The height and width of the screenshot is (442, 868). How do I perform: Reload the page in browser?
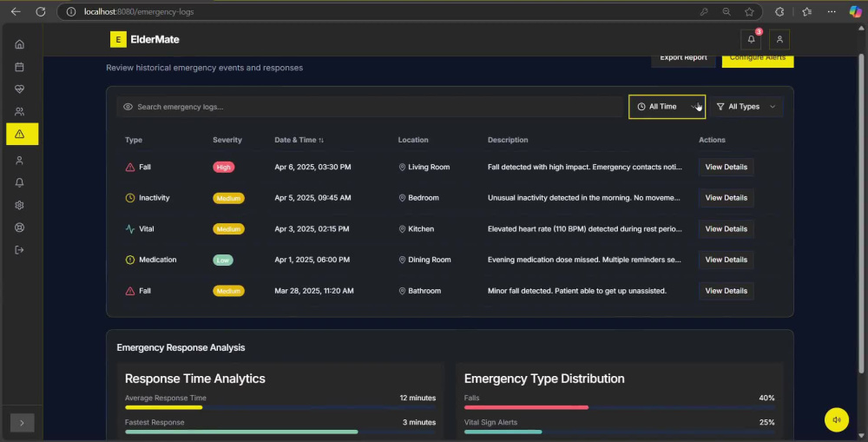41,11
